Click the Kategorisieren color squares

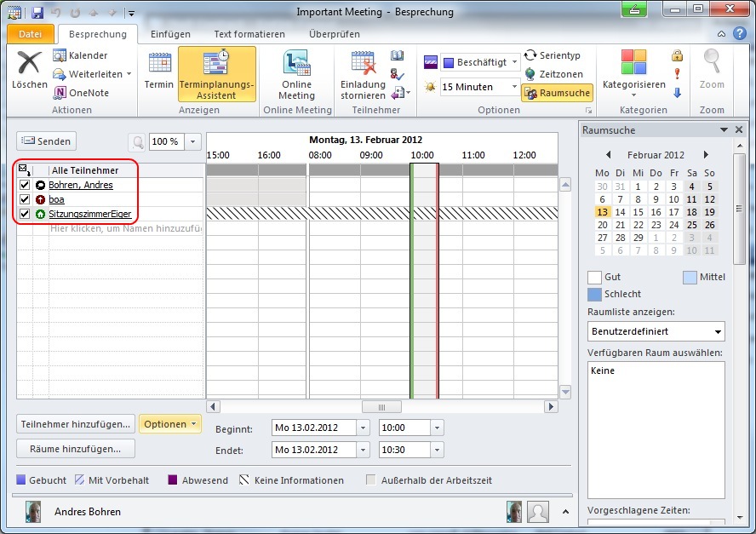(x=633, y=61)
